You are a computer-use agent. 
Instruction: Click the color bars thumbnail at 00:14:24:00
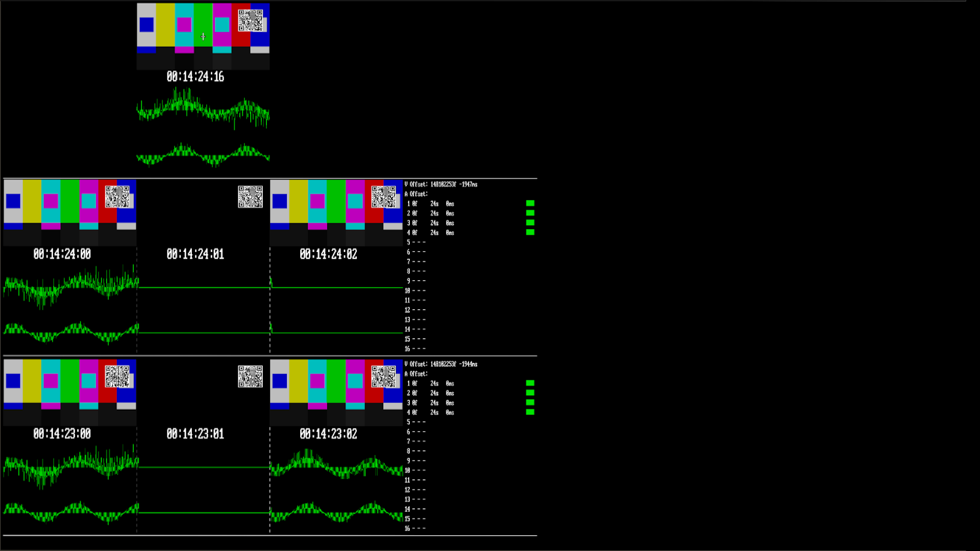click(x=70, y=213)
